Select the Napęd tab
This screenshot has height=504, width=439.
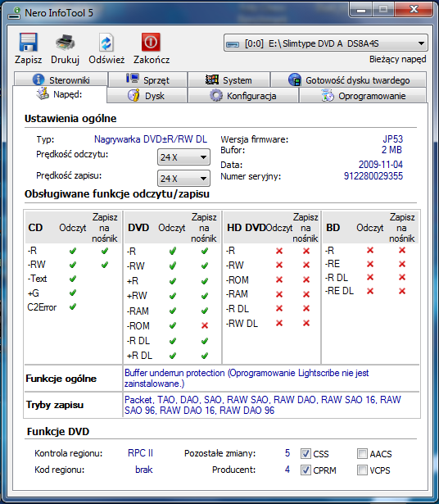pyautogui.click(x=60, y=94)
